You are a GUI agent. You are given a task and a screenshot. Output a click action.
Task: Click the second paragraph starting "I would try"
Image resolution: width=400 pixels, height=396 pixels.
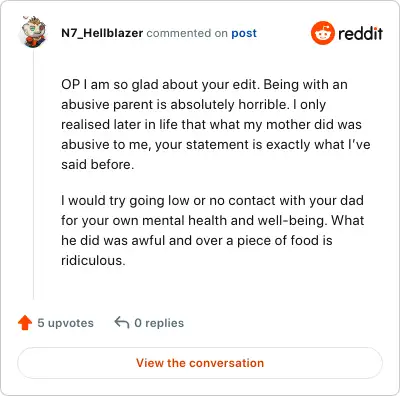click(213, 230)
